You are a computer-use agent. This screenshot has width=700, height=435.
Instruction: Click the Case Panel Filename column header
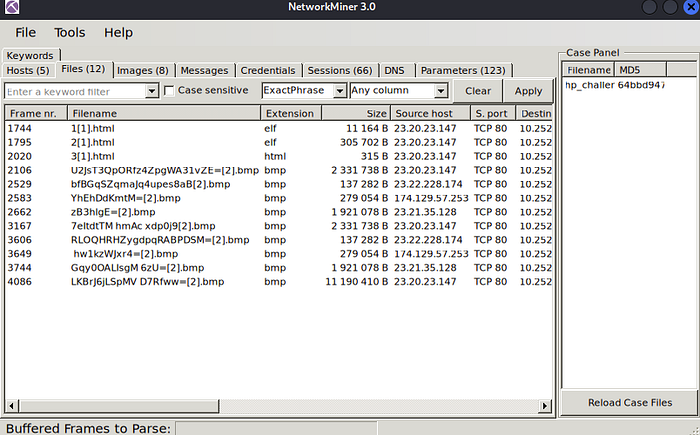588,70
